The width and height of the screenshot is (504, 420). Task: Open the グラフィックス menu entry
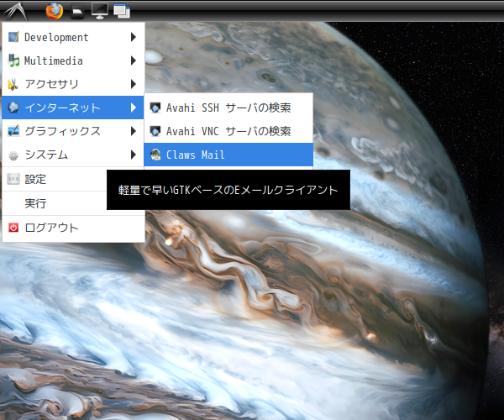click(73, 131)
